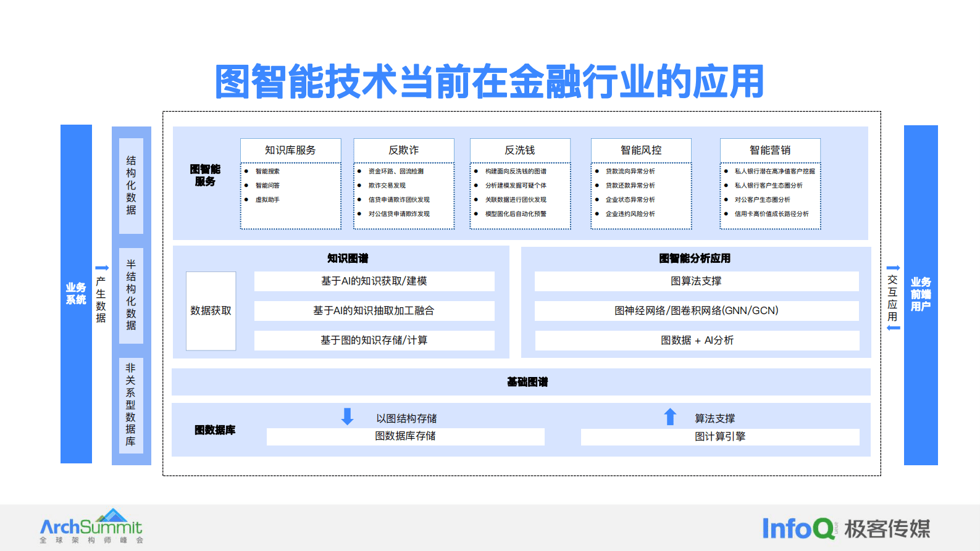Select the 模型固化后自动化预警 bullet
Viewport: 980px width, 551px height.
(x=516, y=214)
